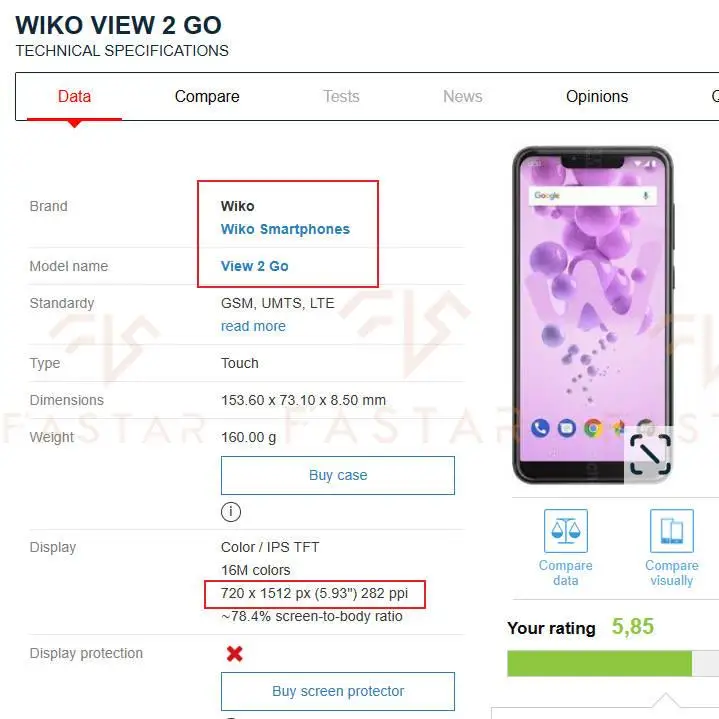Open the image enlarge icon on phone photo
719x719 pixels.
650,454
